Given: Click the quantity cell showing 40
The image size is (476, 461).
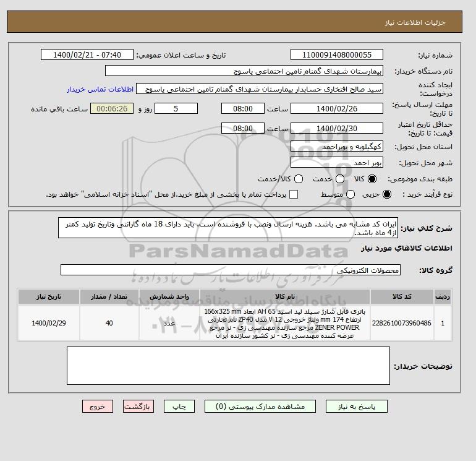Looking at the screenshot, I should coord(109,323).
